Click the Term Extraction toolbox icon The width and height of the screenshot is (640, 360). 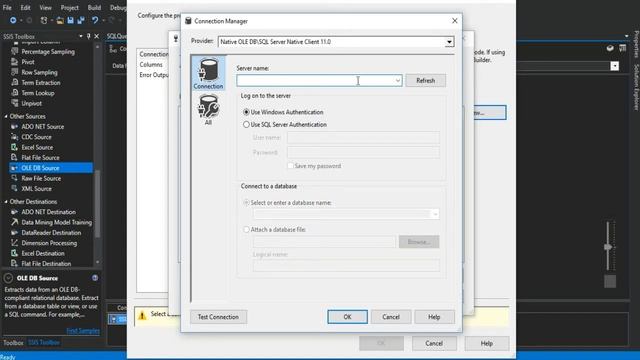(x=15, y=82)
